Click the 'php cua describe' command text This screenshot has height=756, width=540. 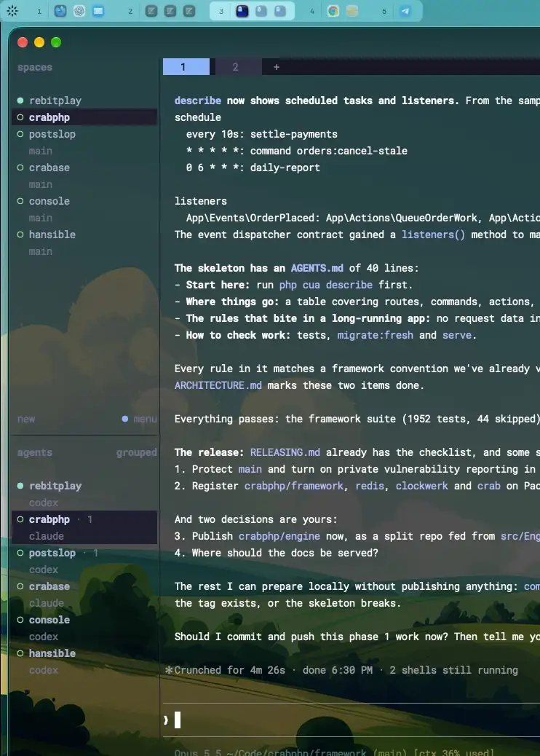point(325,285)
